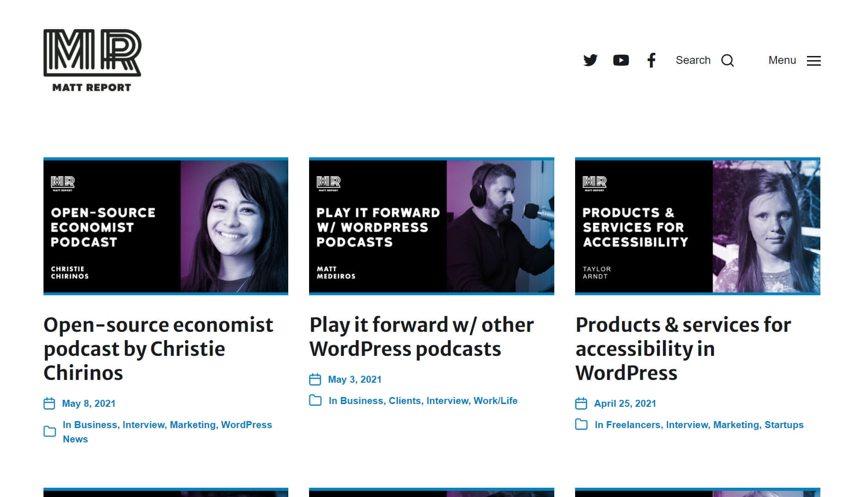Expand the navigation menu icon lines
This screenshot has height=497, width=868.
coord(813,61)
